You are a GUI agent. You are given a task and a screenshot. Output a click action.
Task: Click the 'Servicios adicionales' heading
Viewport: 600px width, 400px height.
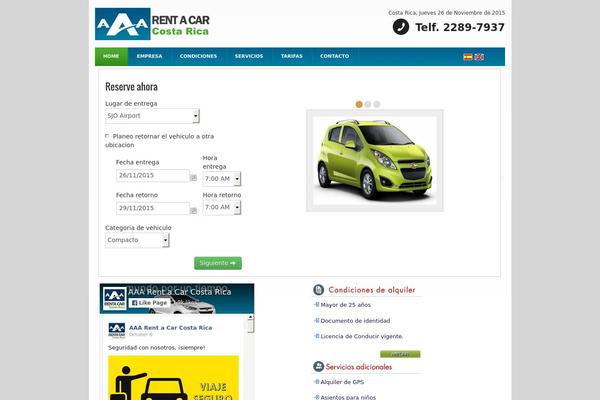359,367
